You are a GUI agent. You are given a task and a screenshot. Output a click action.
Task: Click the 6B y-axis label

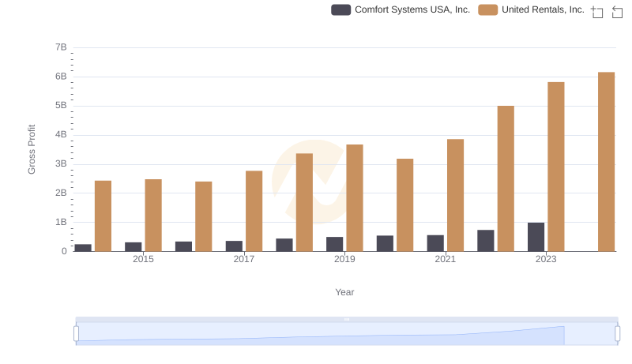(x=61, y=77)
